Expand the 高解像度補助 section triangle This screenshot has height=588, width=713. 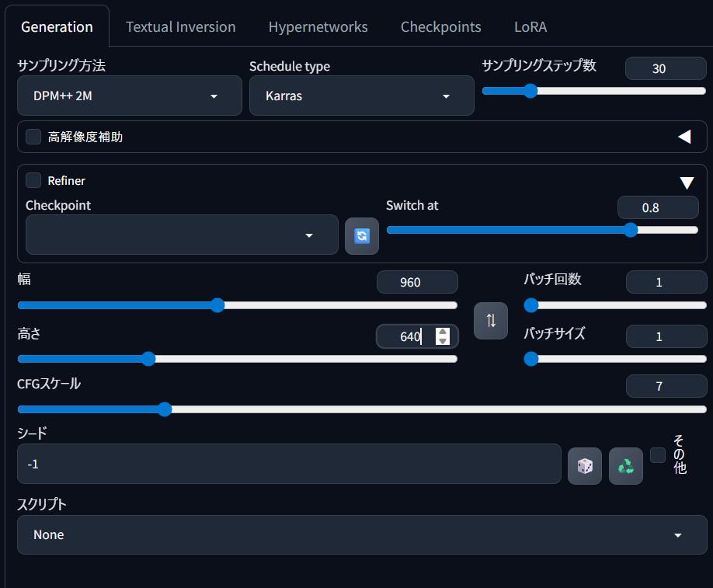click(x=685, y=137)
